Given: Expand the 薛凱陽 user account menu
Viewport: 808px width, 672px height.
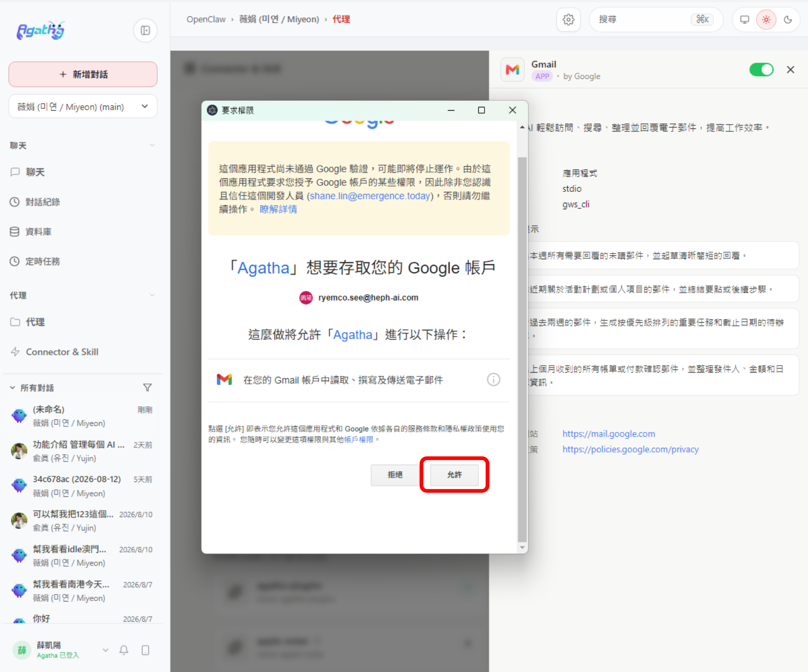Looking at the screenshot, I should (x=105, y=650).
